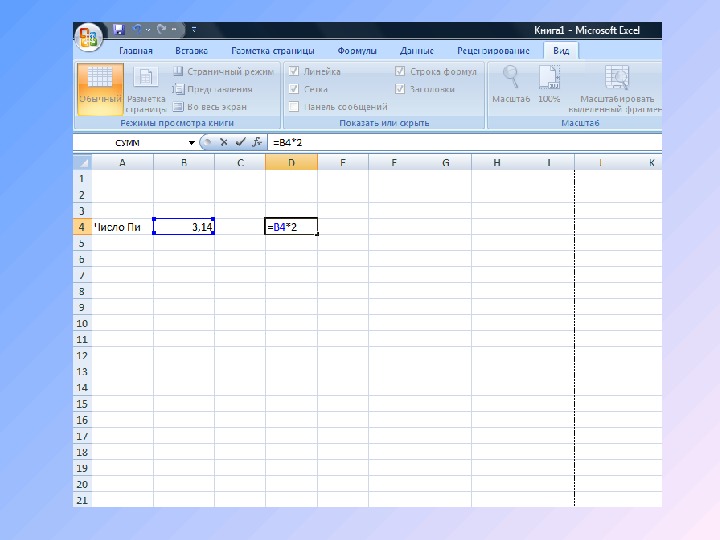Select column K header
Viewport: 720px width, 540px height.
[x=652, y=163]
